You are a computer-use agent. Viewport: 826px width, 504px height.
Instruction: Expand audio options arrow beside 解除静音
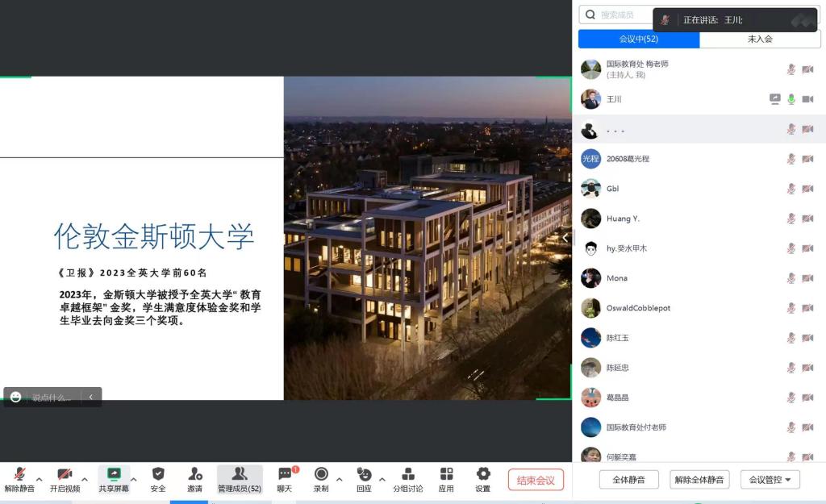point(40,480)
